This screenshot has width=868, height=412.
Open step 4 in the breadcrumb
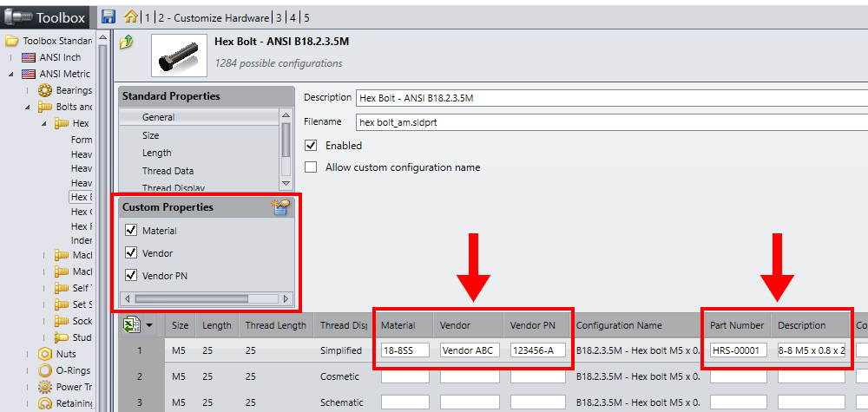293,17
